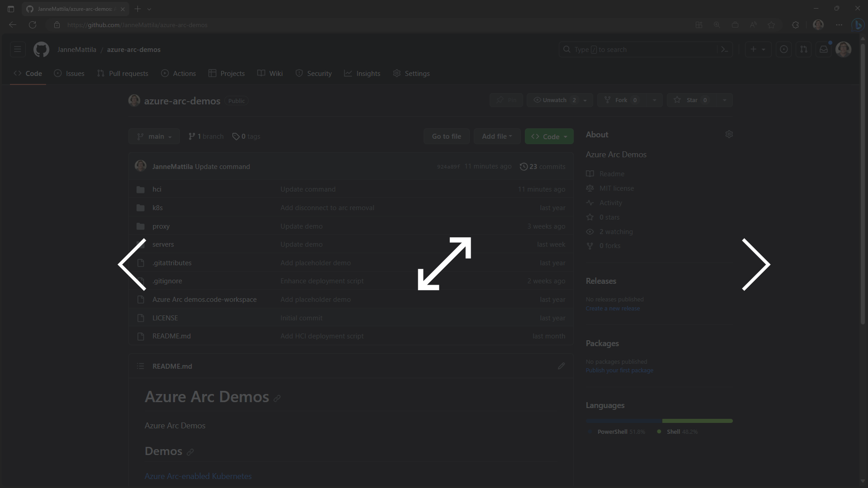Image resolution: width=868 pixels, height=488 pixels.
Task: Open the GitHub hamburger navigation menu
Action: (x=18, y=49)
